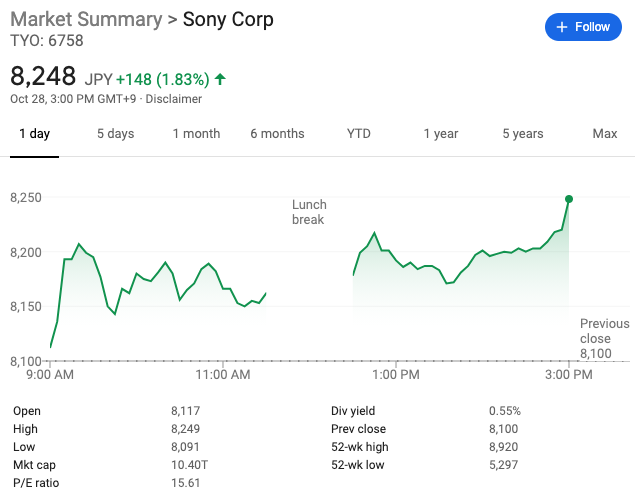Click the +148 (1.83%) change text
The width and height of the screenshot is (635, 500).
[162, 79]
